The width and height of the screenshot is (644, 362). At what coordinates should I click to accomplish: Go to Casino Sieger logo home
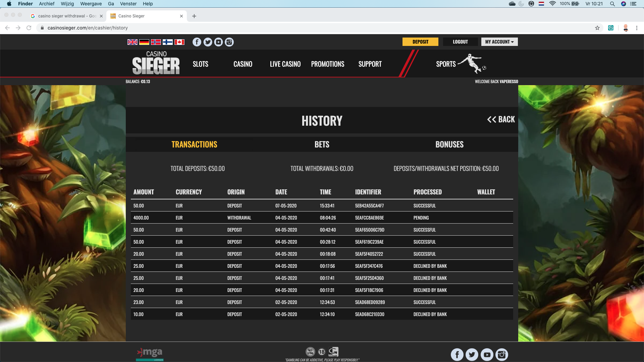(156, 63)
